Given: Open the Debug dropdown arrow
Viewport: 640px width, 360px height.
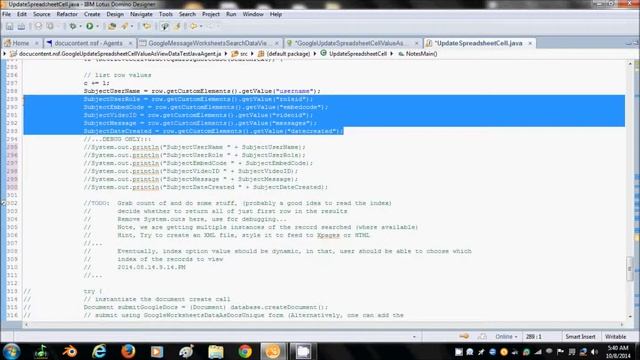Looking at the screenshot, I should click(x=80, y=27).
